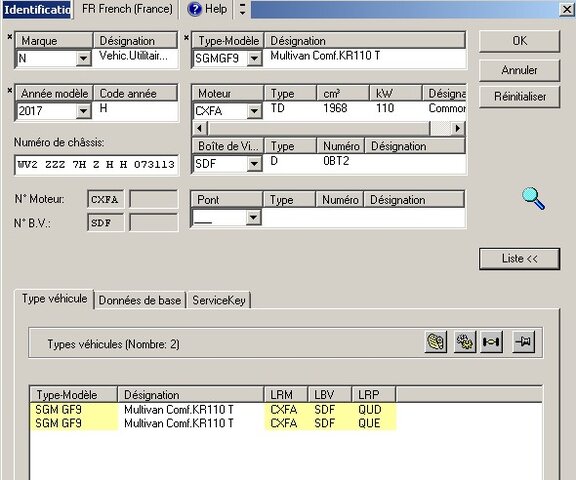The width and height of the screenshot is (576, 480).
Task: Click the kW value 110
Action: tap(385, 108)
